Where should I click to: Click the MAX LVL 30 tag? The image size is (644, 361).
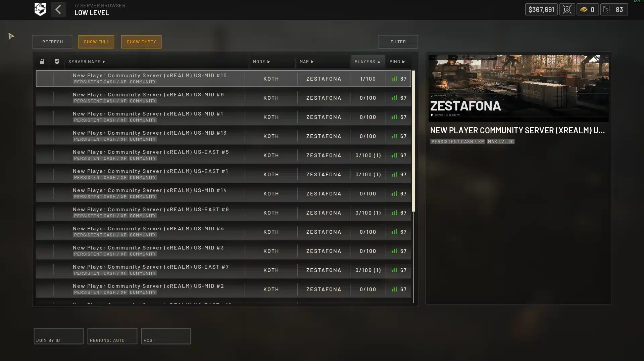(x=500, y=141)
